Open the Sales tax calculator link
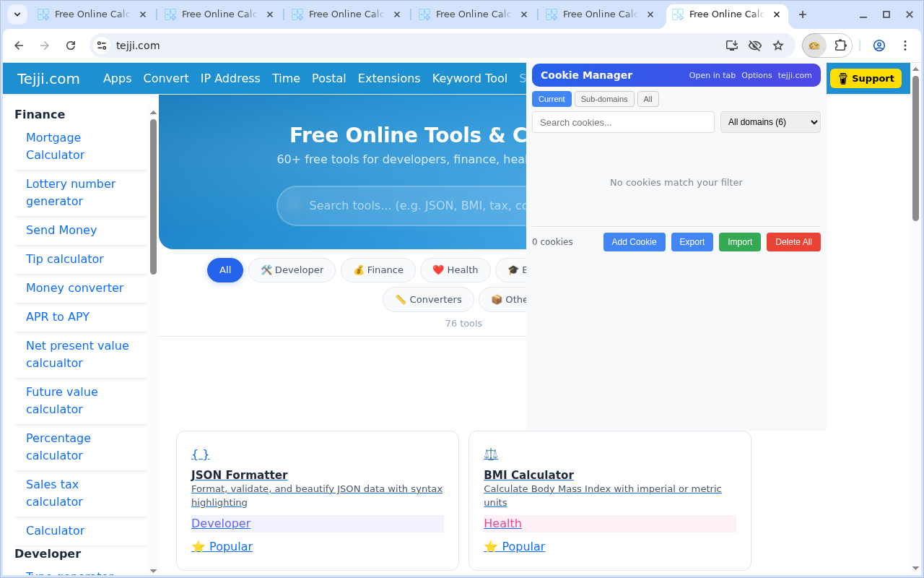The height and width of the screenshot is (578, 924). [54, 493]
